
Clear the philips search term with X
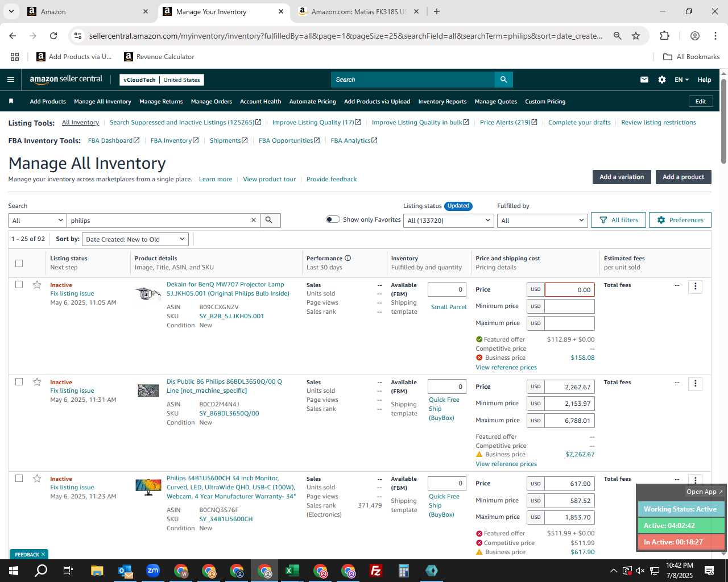[254, 220]
